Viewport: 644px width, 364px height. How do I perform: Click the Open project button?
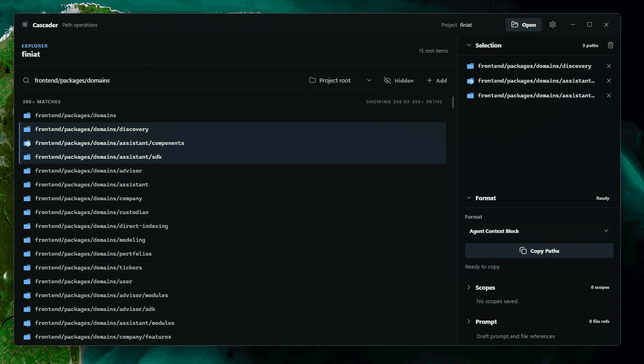coord(524,25)
